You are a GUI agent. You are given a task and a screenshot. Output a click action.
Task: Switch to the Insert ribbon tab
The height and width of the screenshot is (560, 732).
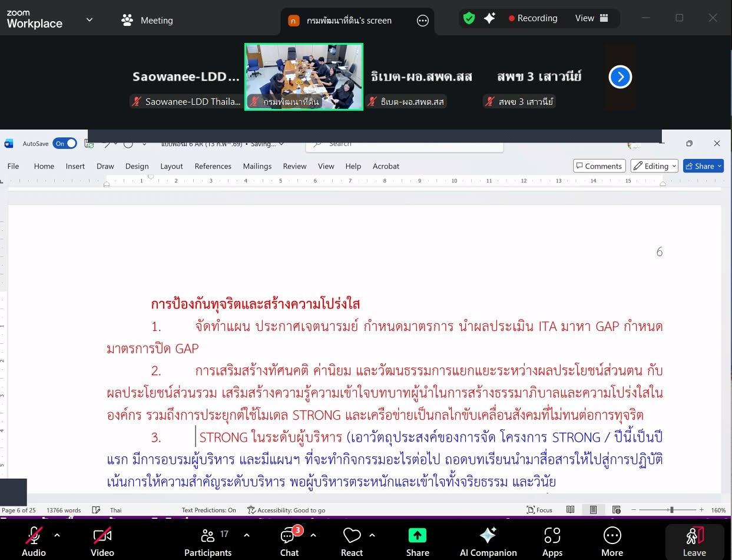pos(75,166)
